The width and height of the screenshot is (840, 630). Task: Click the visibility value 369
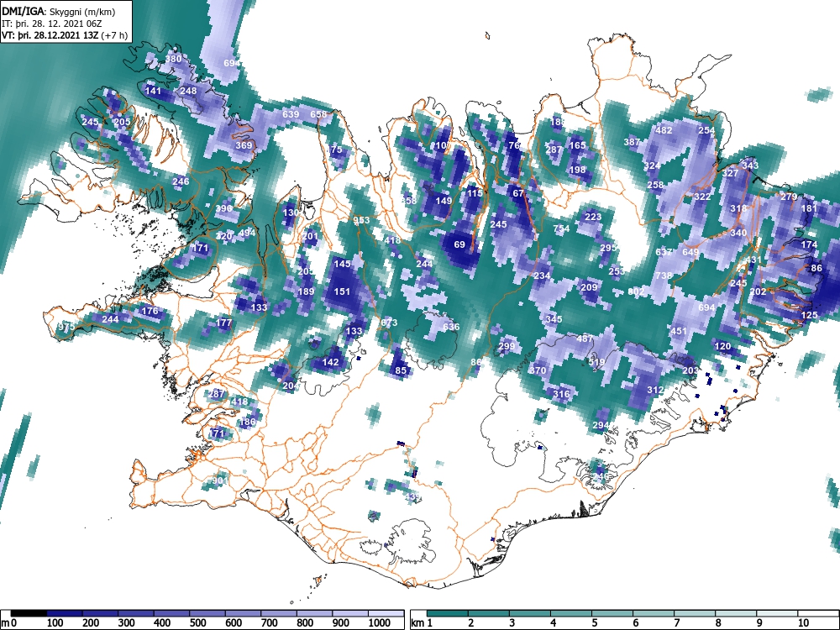(244, 145)
